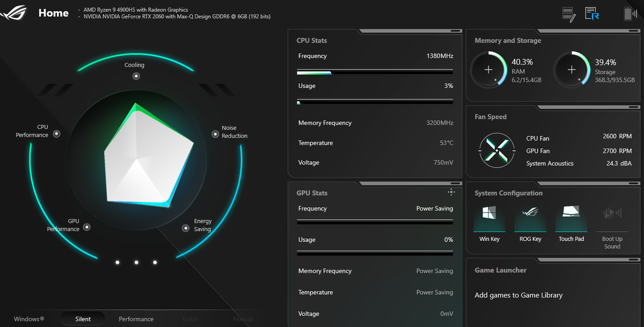The image size is (644, 327).
Task: Click the NVIDIA GeForce RTX 2060 text
Action: point(177,17)
